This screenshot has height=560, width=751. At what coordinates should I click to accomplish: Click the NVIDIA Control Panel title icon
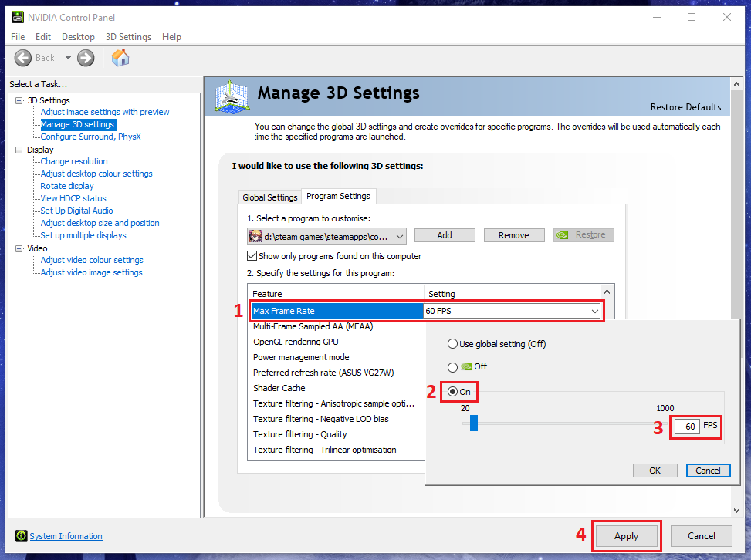pyautogui.click(x=15, y=17)
